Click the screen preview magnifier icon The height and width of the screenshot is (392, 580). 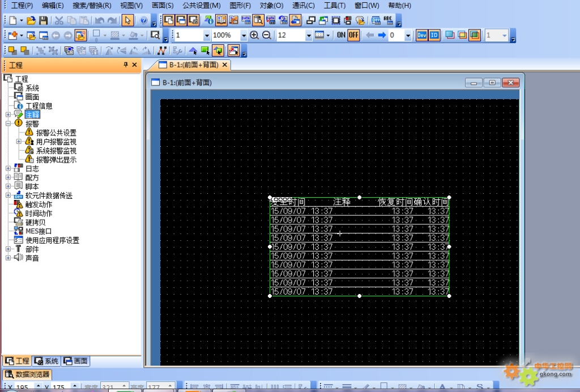click(155, 35)
